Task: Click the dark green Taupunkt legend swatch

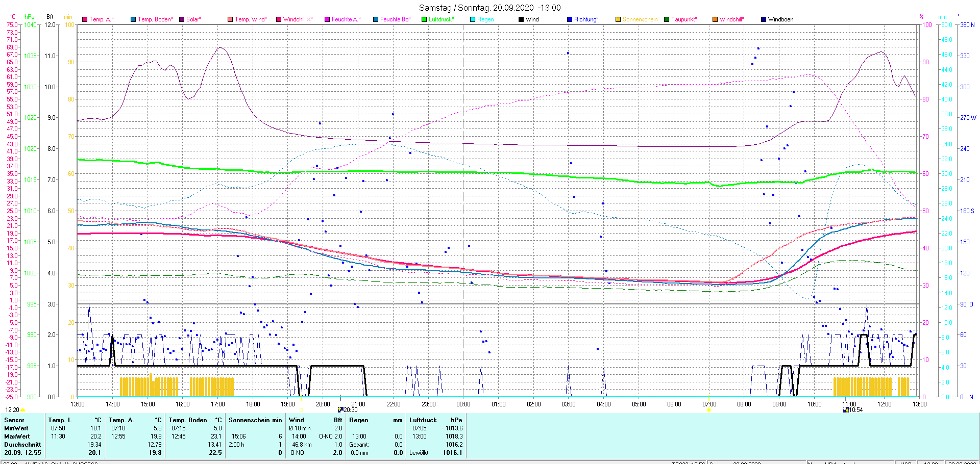Action: click(x=667, y=19)
